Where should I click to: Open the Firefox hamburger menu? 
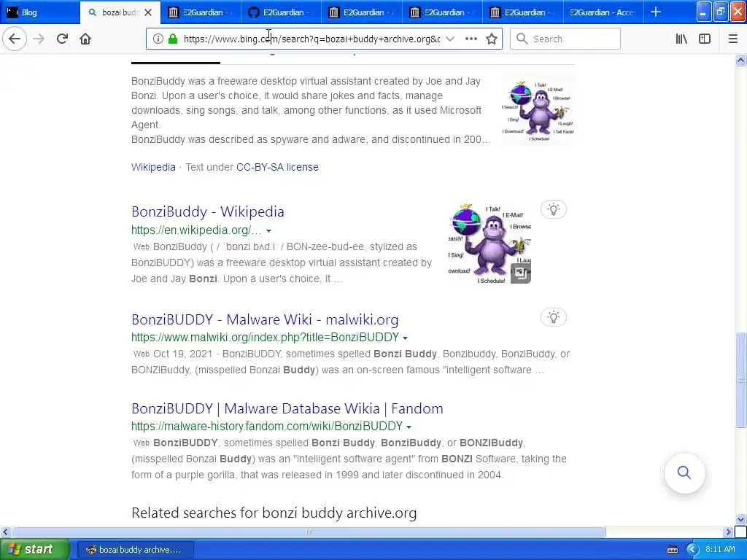click(x=733, y=39)
